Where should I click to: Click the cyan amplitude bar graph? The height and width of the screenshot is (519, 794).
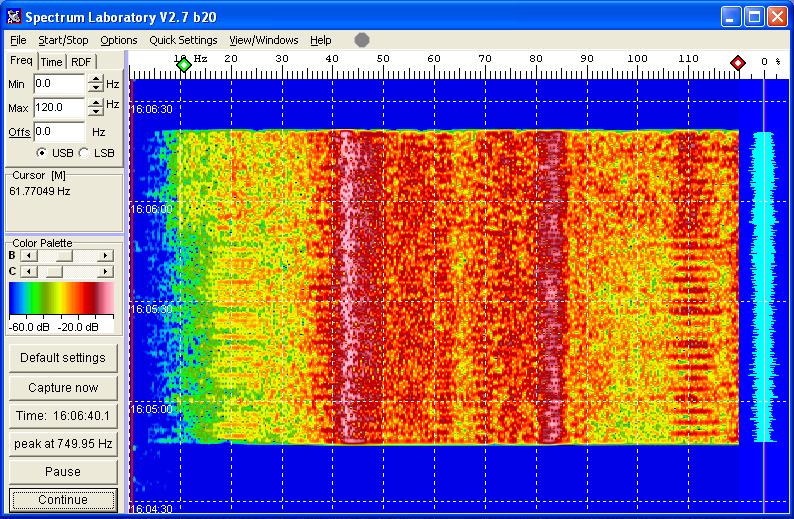tap(764, 287)
